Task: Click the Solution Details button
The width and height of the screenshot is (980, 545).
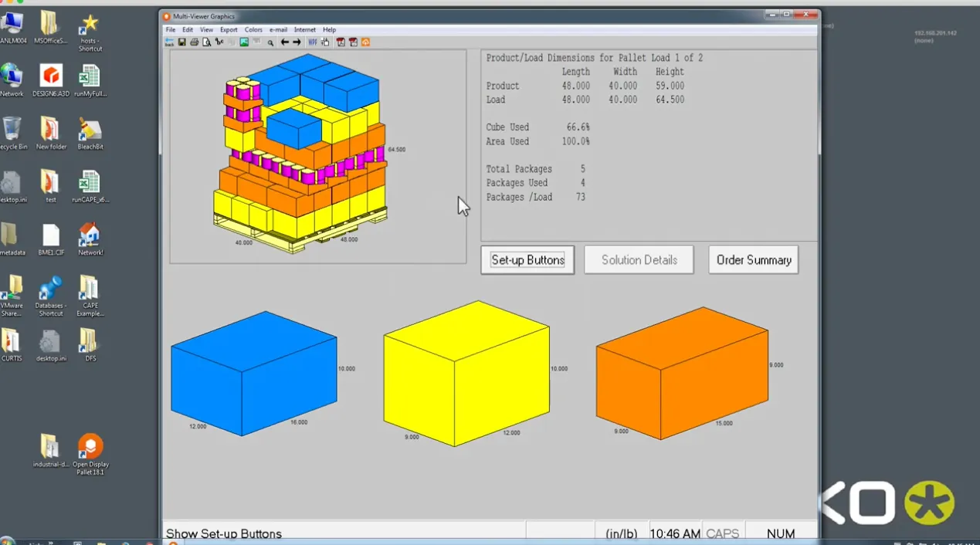Action: click(639, 260)
